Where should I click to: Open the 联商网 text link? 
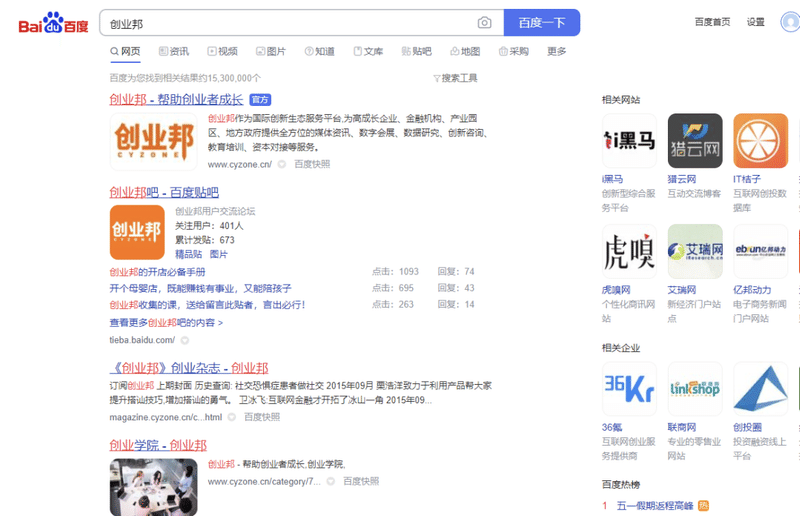coord(682,427)
